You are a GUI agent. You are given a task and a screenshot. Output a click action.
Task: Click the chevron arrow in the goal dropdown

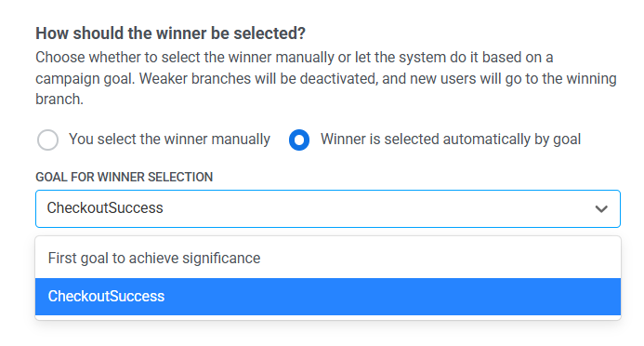tap(601, 208)
